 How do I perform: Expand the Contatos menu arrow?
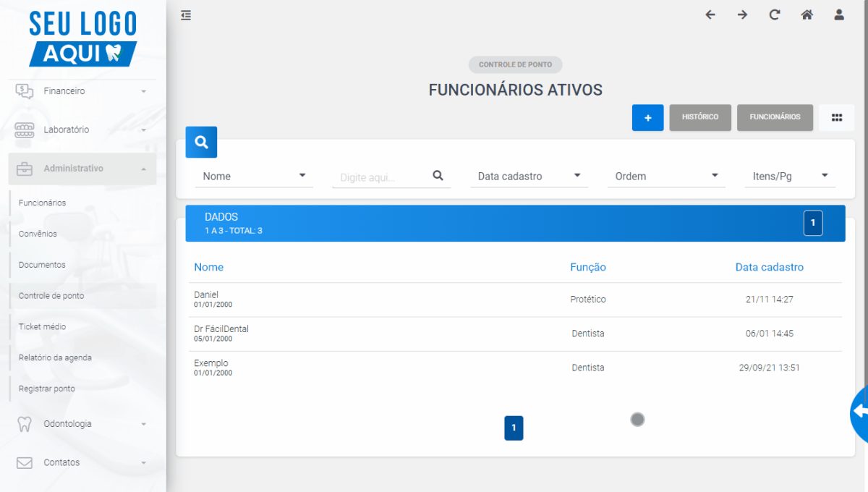[143, 462]
